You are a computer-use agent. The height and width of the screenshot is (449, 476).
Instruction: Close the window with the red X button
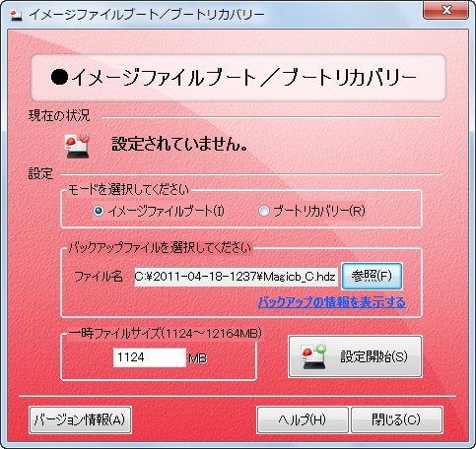click(445, 10)
